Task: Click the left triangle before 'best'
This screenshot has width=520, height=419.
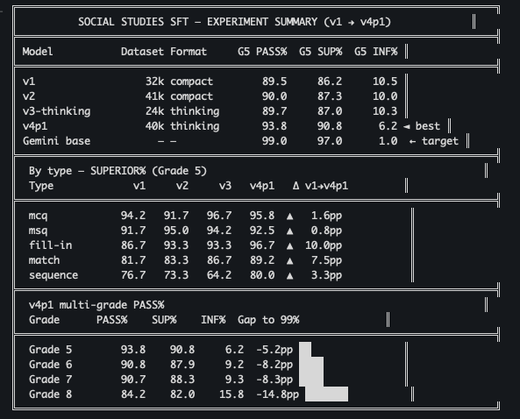Action: pos(407,126)
